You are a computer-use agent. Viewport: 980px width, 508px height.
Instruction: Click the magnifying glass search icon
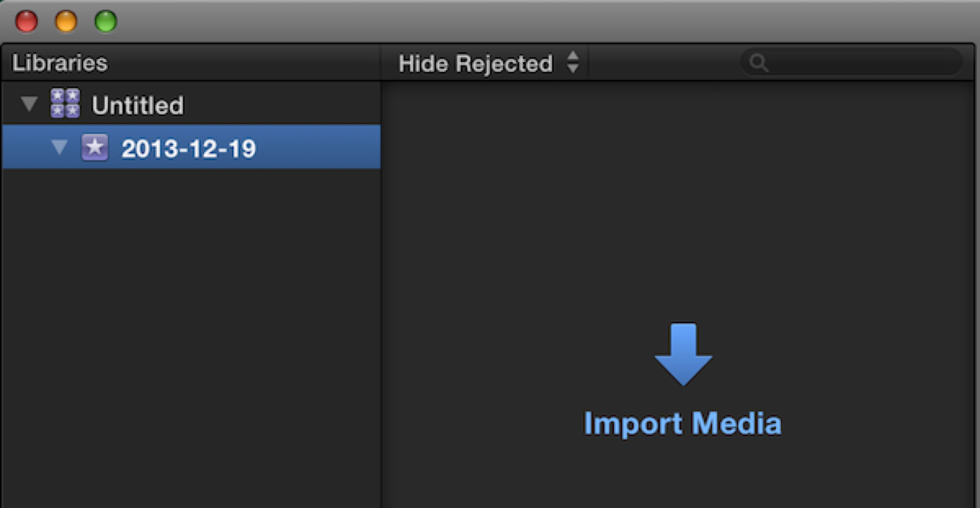[x=759, y=63]
